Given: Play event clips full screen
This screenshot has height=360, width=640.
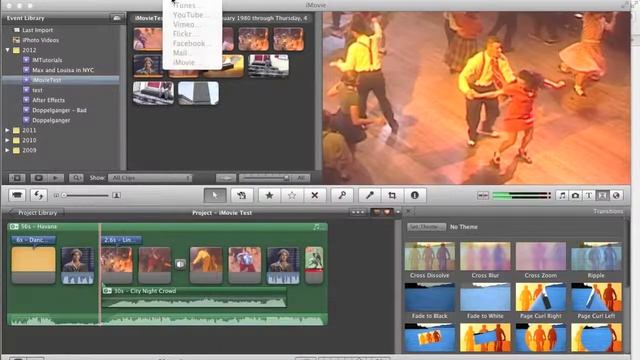Looking at the screenshot, I should (39, 178).
